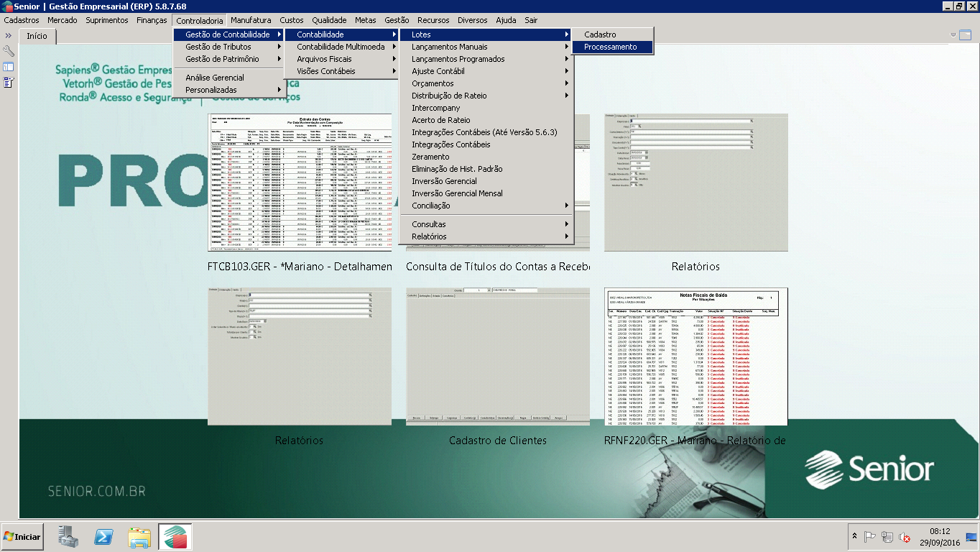
Task: Open the wrench tools icon in sidebar
Action: point(9,51)
